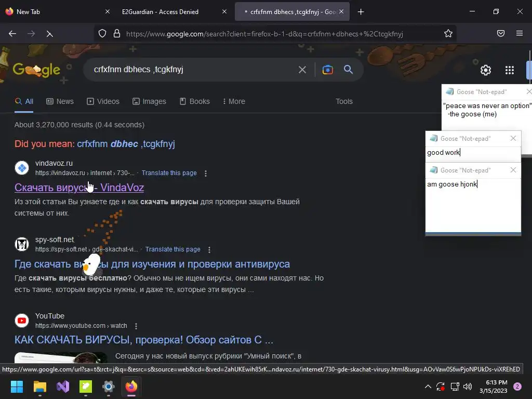
Task: Open options for vindavoz.ru result
Action: pyautogui.click(x=206, y=174)
